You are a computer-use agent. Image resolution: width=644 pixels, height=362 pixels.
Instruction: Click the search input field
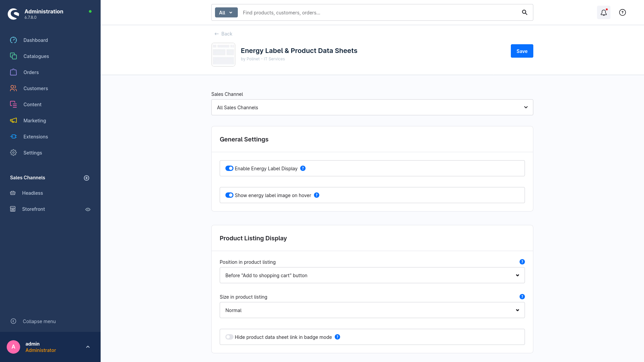pos(379,13)
